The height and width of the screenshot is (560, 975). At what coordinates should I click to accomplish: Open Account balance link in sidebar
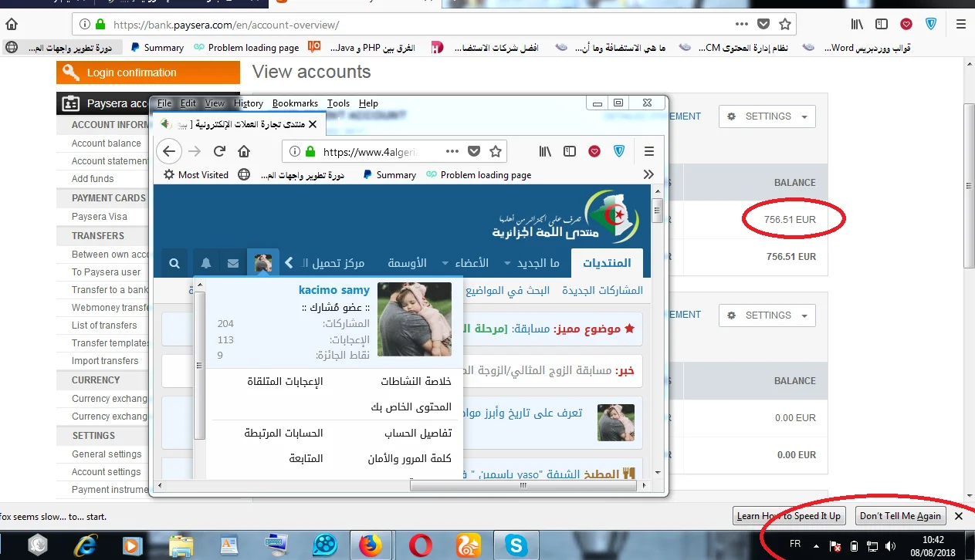106,143
